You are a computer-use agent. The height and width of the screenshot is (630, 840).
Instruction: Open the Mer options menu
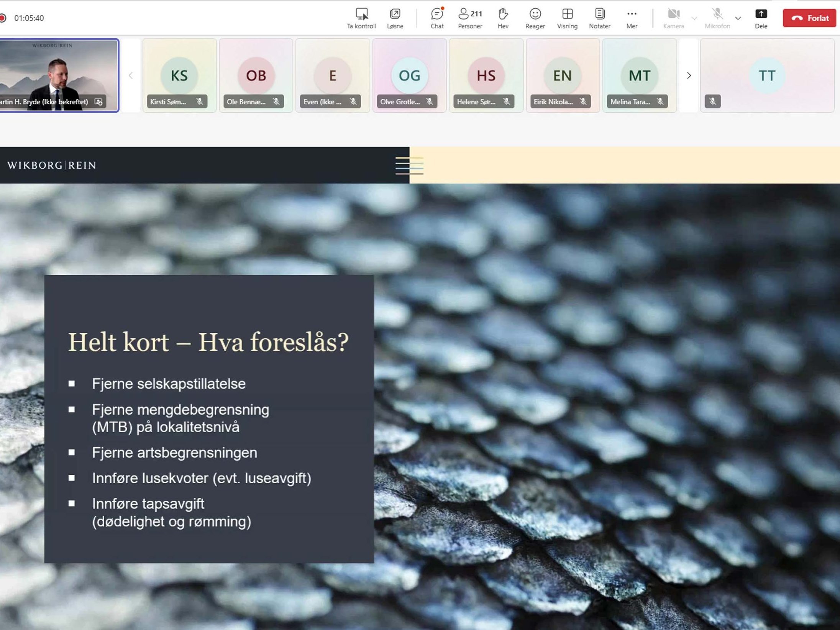coord(632,18)
